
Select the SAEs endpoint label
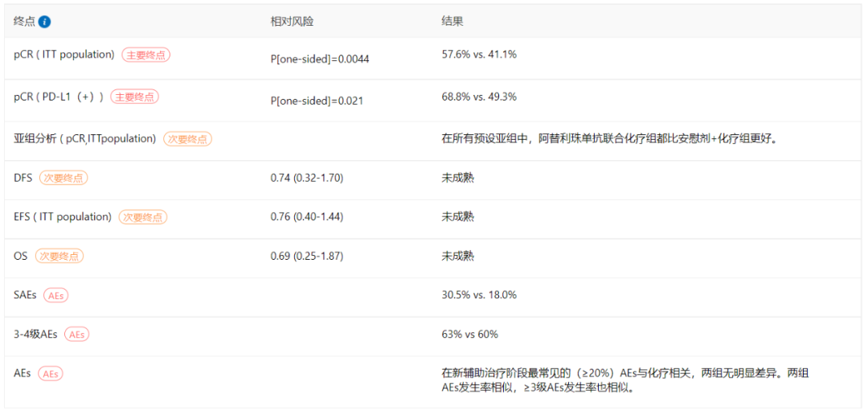(25, 295)
